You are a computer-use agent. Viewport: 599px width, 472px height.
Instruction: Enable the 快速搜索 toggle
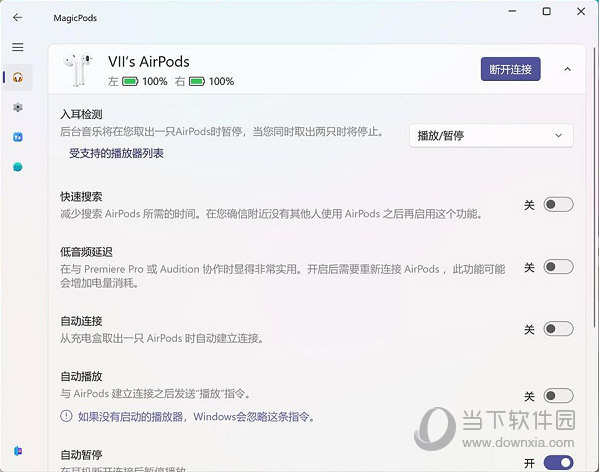[559, 205]
